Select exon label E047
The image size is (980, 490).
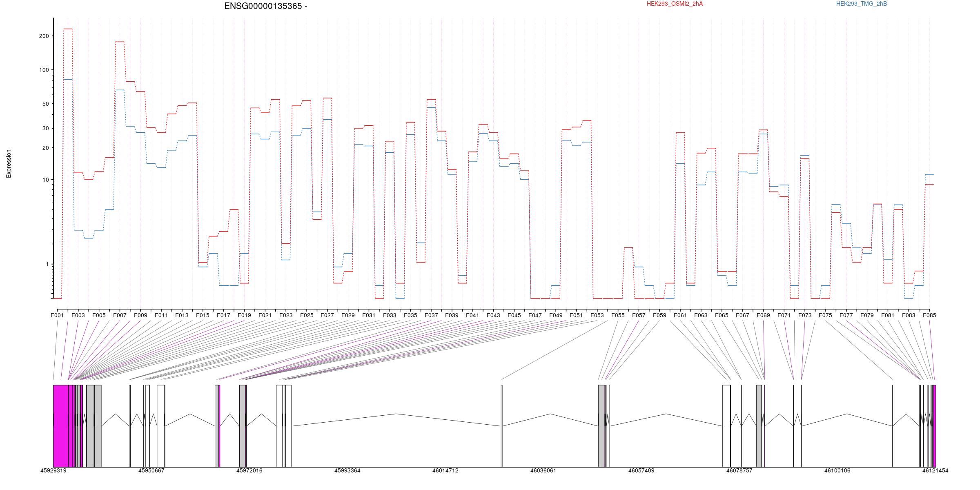[x=535, y=315]
